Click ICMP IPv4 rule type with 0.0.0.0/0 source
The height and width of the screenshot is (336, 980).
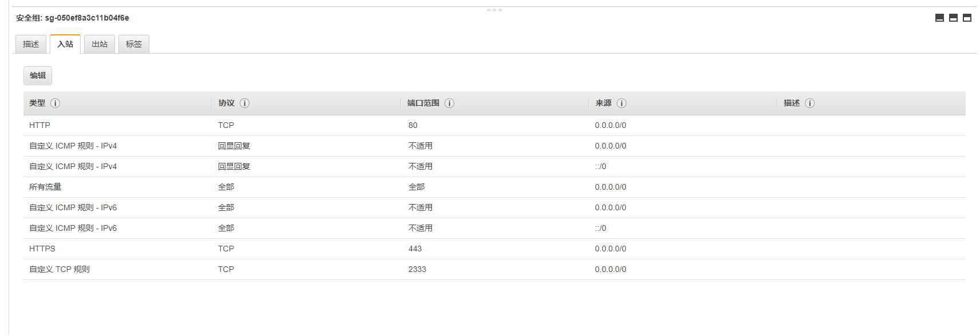tap(73, 146)
